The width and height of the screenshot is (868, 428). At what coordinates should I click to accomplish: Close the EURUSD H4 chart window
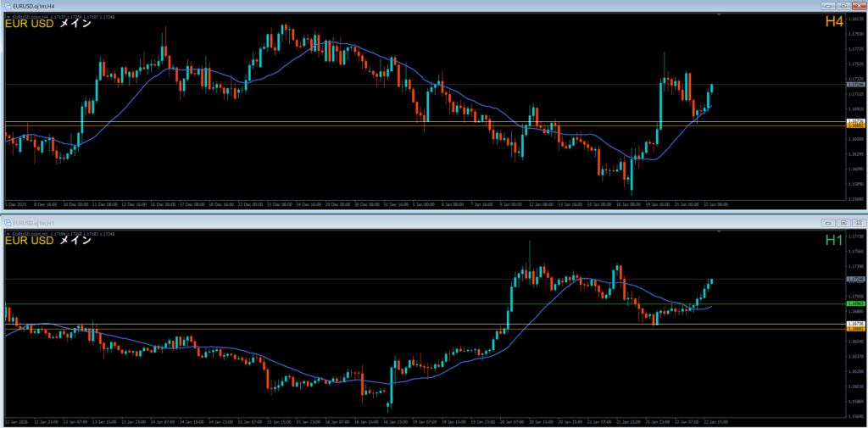[x=858, y=6]
